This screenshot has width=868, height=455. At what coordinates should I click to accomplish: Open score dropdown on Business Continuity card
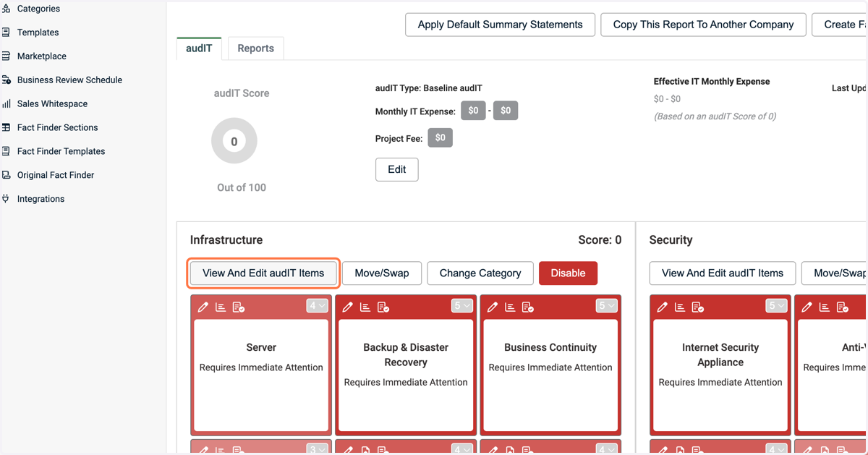607,306
